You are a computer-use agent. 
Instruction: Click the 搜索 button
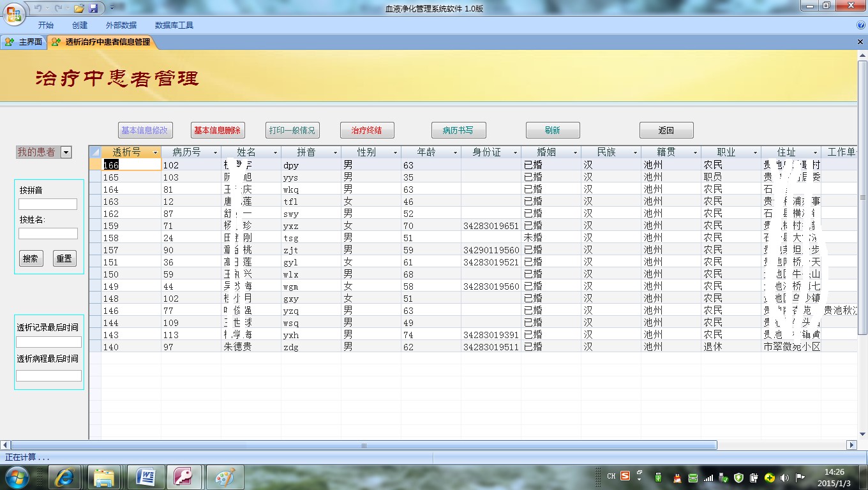pyautogui.click(x=31, y=258)
